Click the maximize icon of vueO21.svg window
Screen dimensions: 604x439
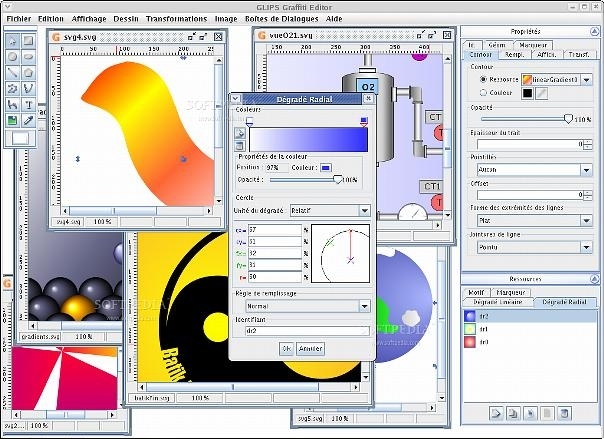click(432, 35)
